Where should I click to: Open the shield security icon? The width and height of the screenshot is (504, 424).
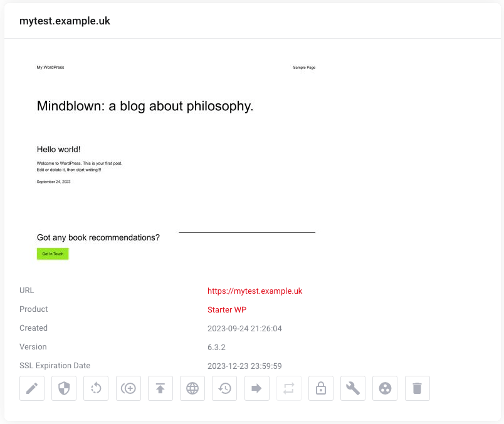click(x=64, y=388)
